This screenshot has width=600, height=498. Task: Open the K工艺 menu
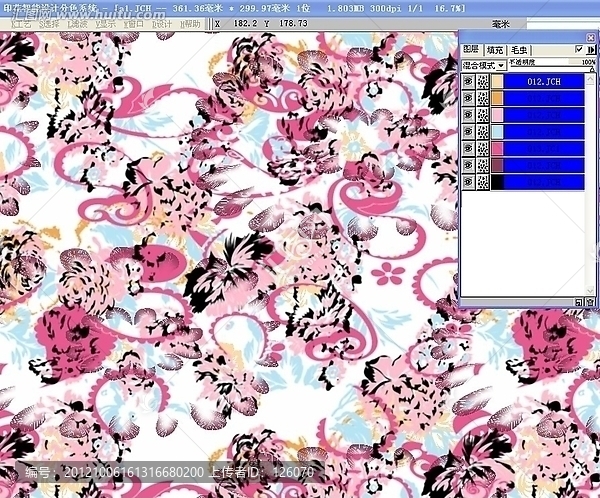click(21, 24)
